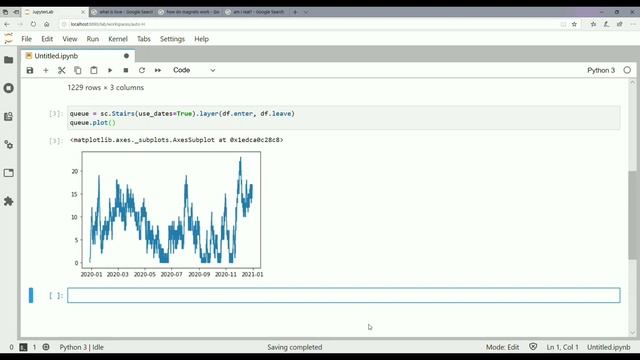Click 'Ln 1, Col 1' status entry
This screenshot has width=640, height=360.
pyautogui.click(x=562, y=347)
